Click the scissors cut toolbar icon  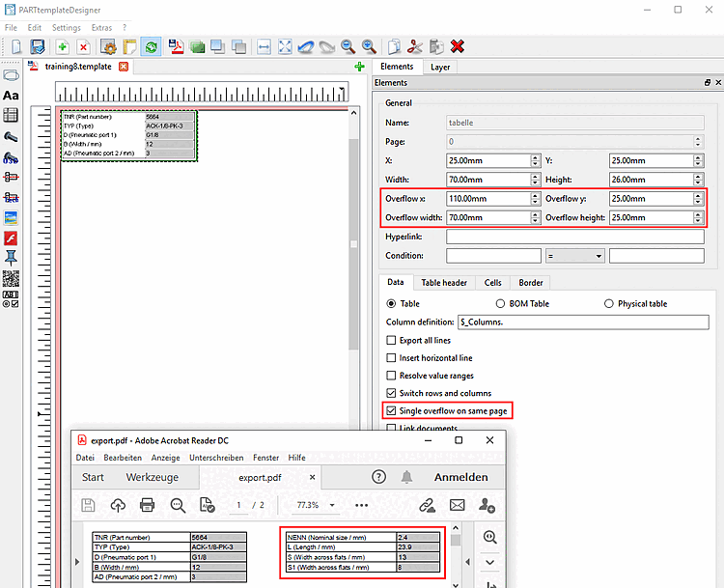click(415, 46)
